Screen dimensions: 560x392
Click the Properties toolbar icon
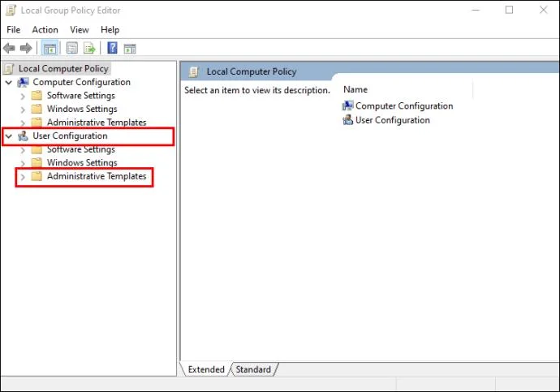pyautogui.click(x=71, y=48)
